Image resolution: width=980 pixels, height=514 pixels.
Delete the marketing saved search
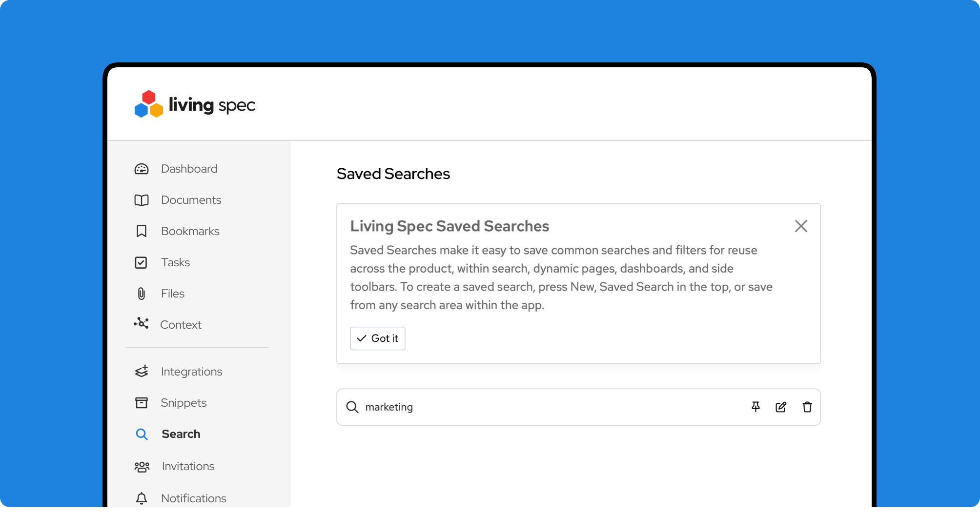click(x=807, y=407)
